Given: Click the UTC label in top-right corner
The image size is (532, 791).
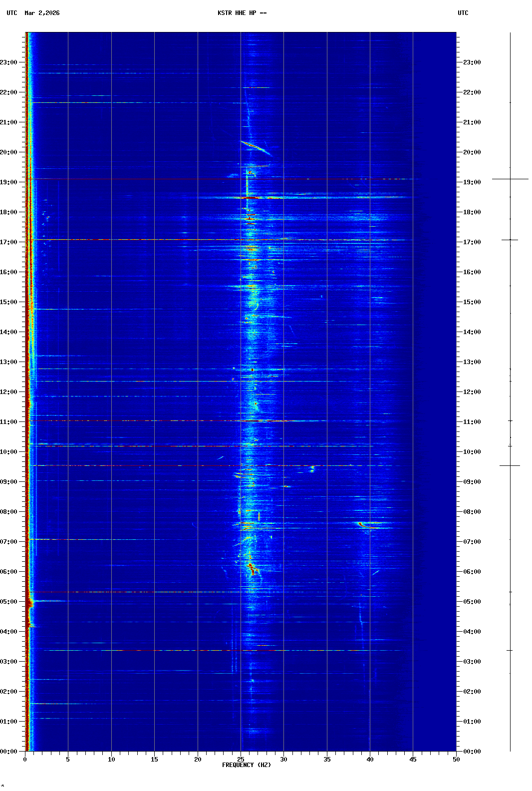Looking at the screenshot, I should (x=463, y=13).
